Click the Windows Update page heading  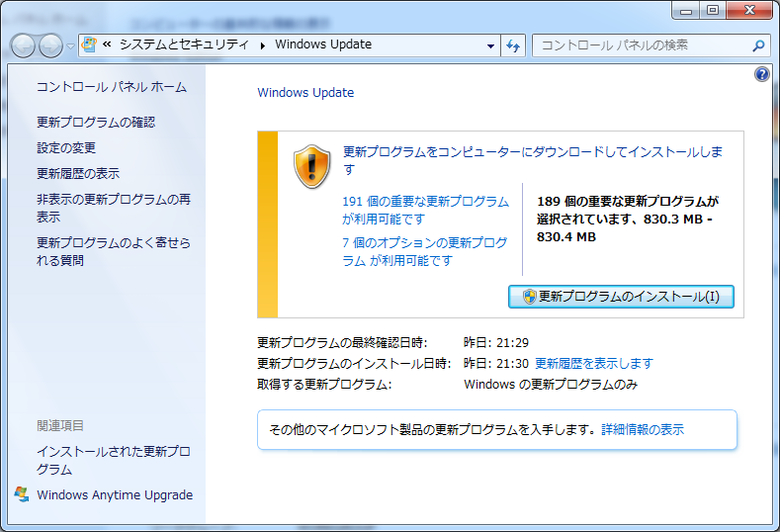pyautogui.click(x=305, y=93)
